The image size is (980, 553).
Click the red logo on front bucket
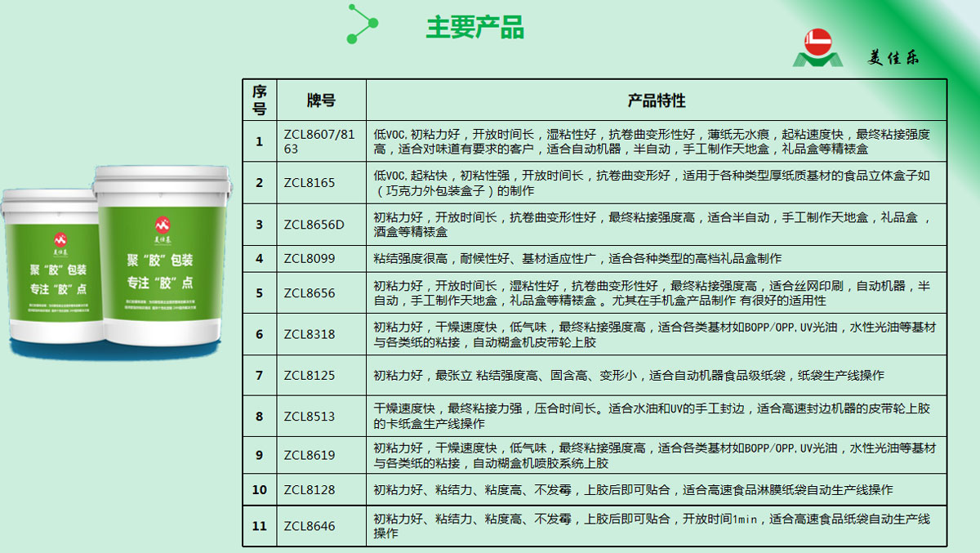pyautogui.click(x=161, y=224)
